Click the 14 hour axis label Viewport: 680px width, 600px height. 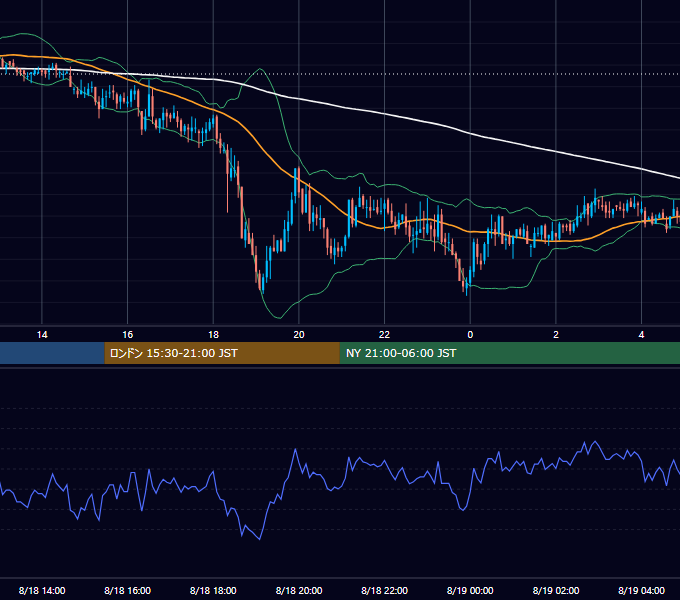tap(42, 335)
